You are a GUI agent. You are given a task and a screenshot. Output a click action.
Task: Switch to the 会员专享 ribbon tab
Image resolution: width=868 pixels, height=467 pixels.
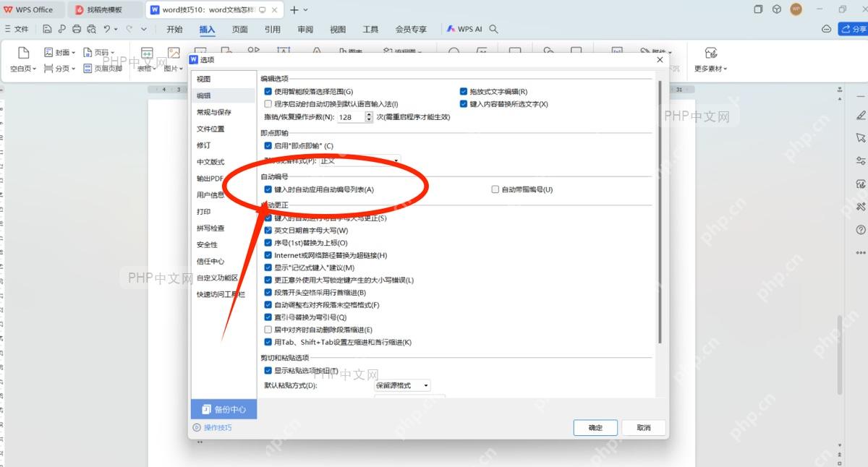(411, 29)
